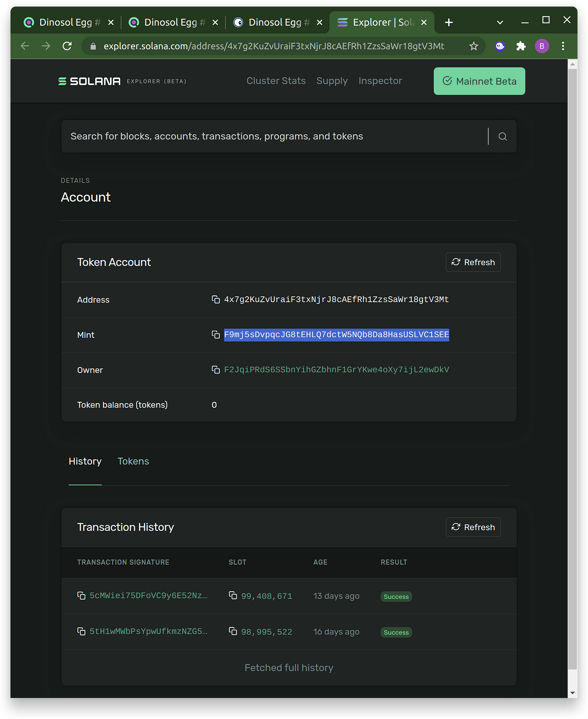This screenshot has height=719, width=588.
Task: Copy slot 98,995,522 icon
Action: coord(233,631)
